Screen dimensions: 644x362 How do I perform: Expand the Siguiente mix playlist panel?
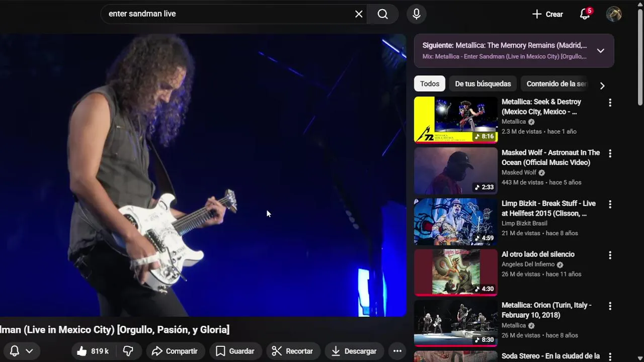point(600,51)
